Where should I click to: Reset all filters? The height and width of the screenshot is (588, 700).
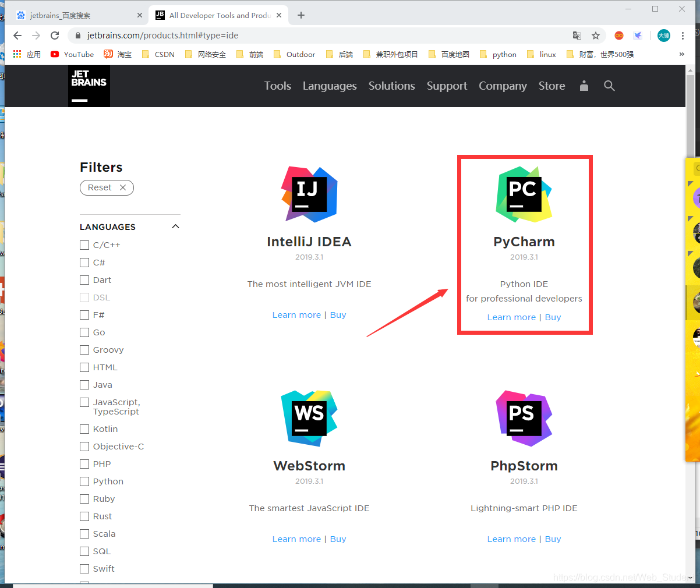[x=107, y=187]
